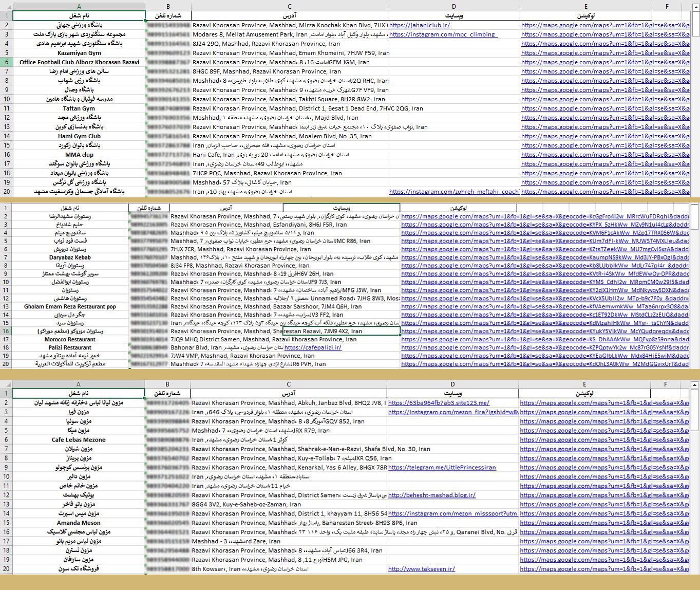The image size is (700, 590).
Task: Click the Palizi Restaurant cell
Action: [x=70, y=348]
